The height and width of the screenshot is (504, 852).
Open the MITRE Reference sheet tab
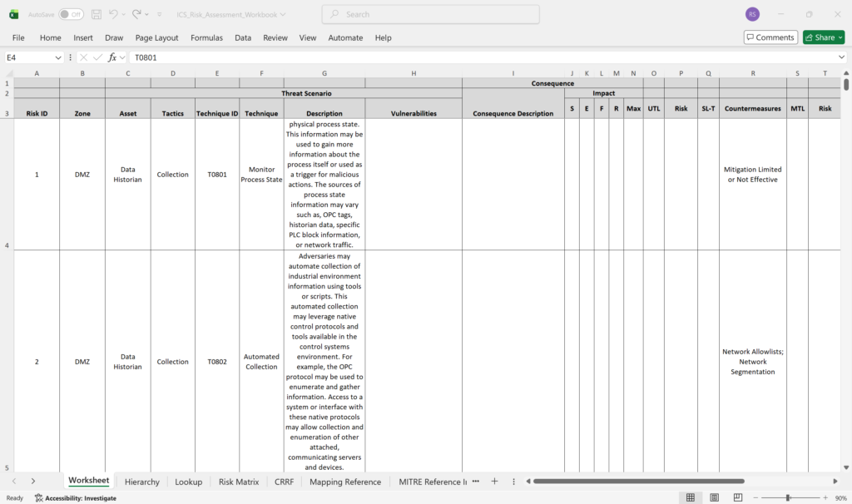click(432, 482)
